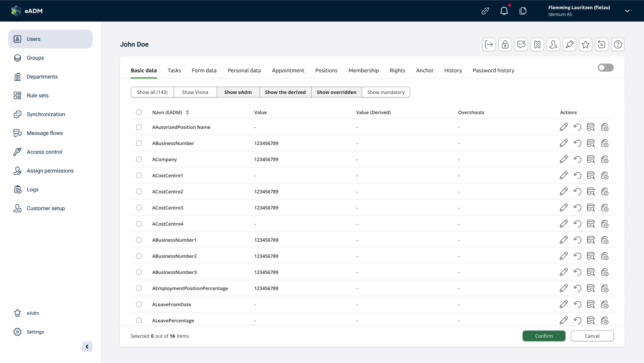Click the export/forward arrow icon top toolbar
This screenshot has width=644, height=363.
click(489, 44)
